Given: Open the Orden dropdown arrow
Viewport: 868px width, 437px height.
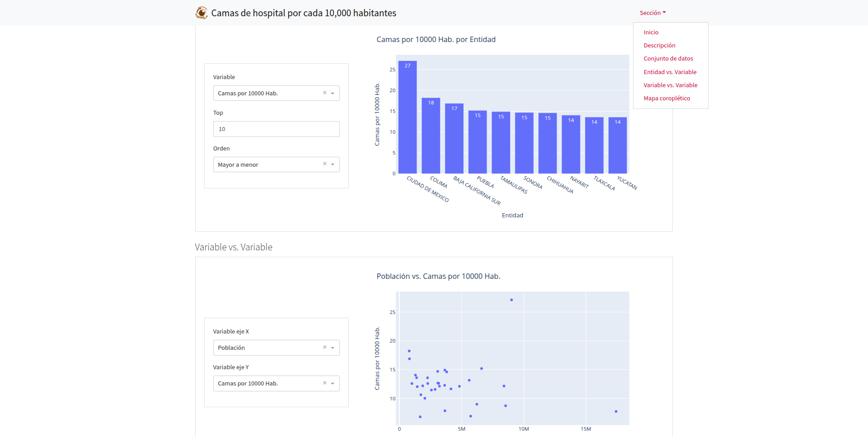Looking at the screenshot, I should coord(333,164).
